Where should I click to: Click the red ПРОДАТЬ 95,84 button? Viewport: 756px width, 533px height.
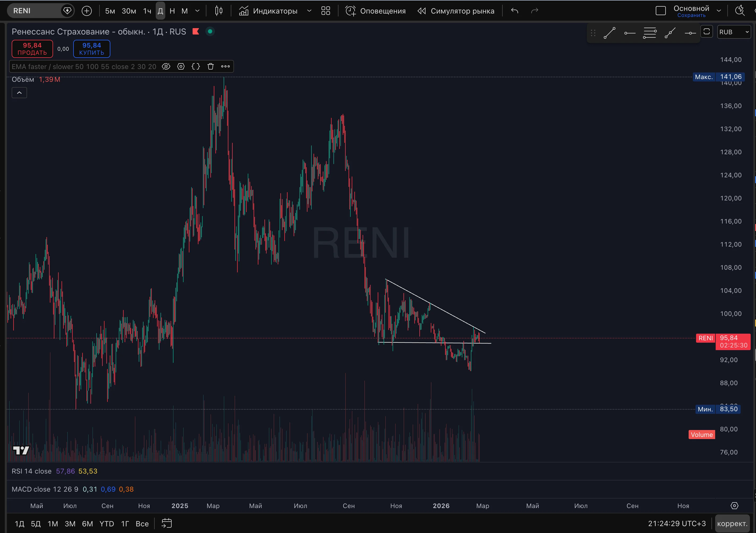pyautogui.click(x=32, y=49)
